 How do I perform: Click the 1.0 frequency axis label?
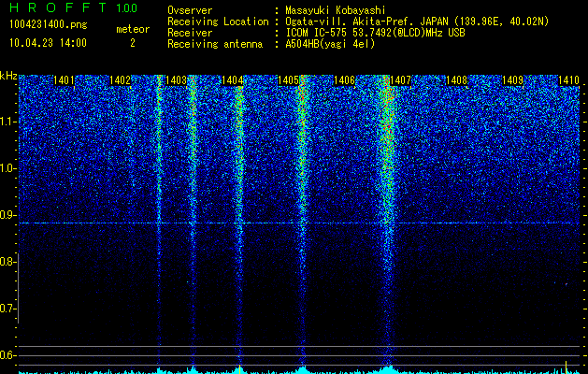pos(7,169)
